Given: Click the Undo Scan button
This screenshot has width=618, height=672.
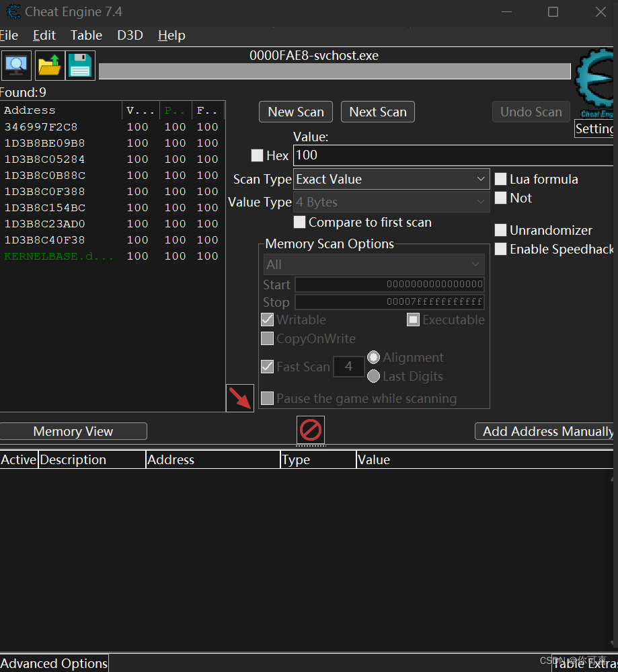Looking at the screenshot, I should pyautogui.click(x=531, y=112).
